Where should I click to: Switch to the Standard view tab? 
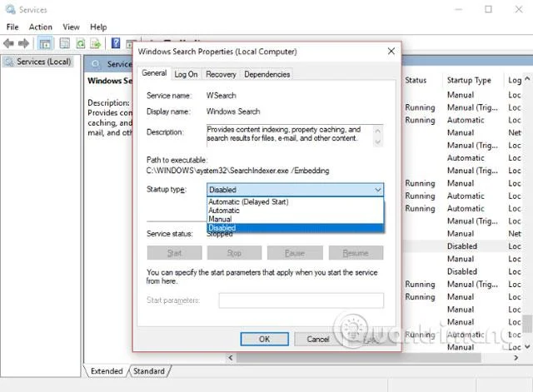(149, 371)
